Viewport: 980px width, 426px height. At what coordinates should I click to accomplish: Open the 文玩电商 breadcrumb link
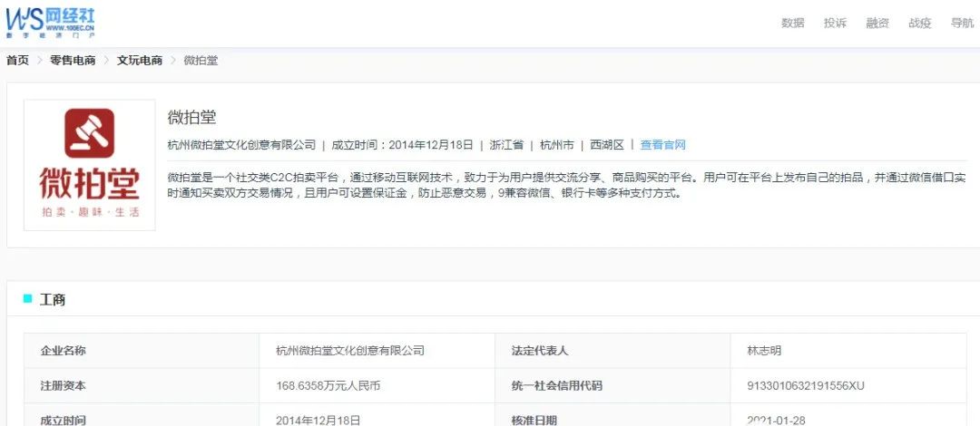(140, 61)
